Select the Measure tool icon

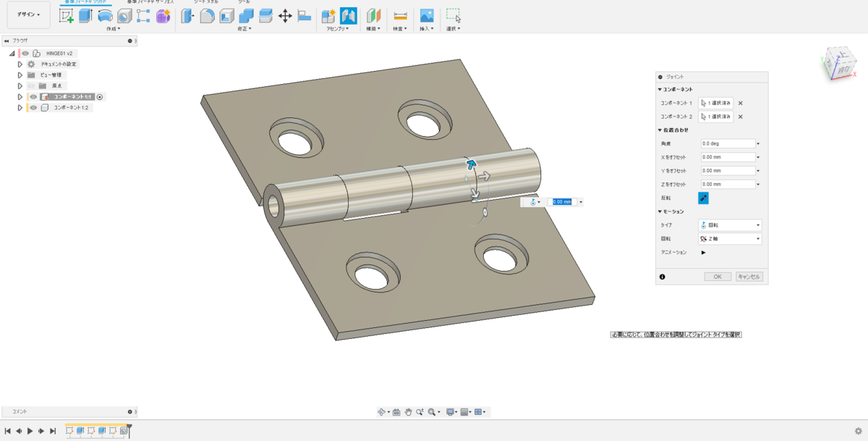tap(400, 16)
